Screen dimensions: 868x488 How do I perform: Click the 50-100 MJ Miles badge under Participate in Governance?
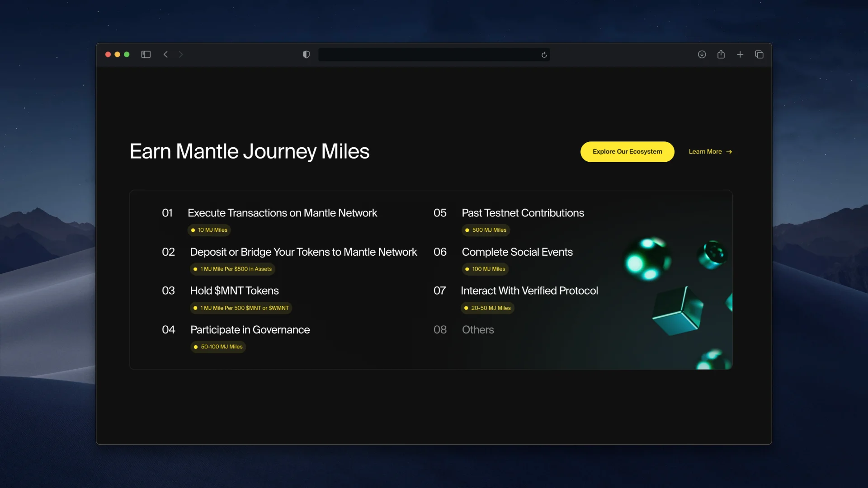[218, 347]
